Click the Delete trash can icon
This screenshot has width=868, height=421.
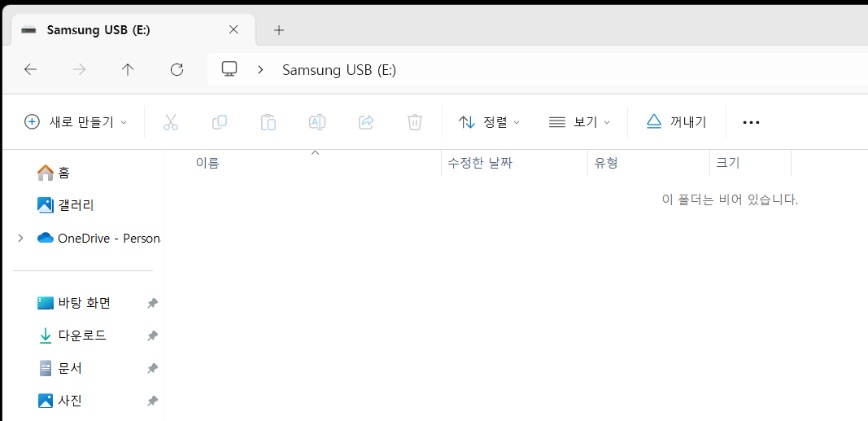(x=415, y=122)
